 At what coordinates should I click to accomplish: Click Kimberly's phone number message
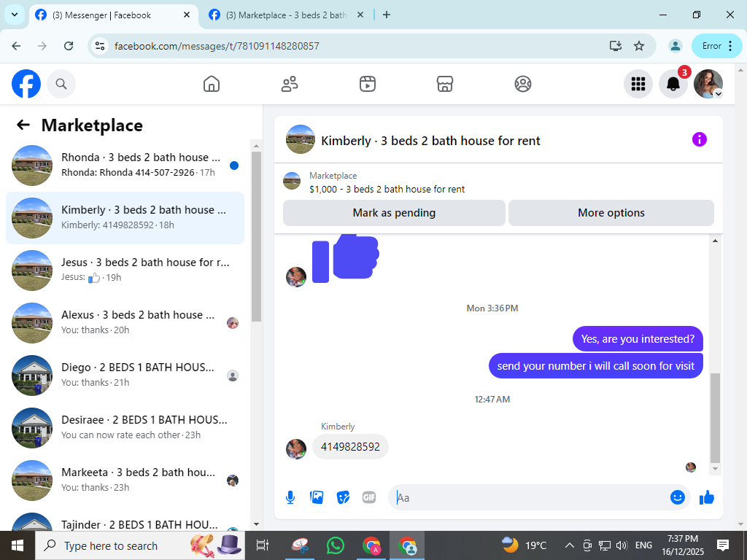350,447
